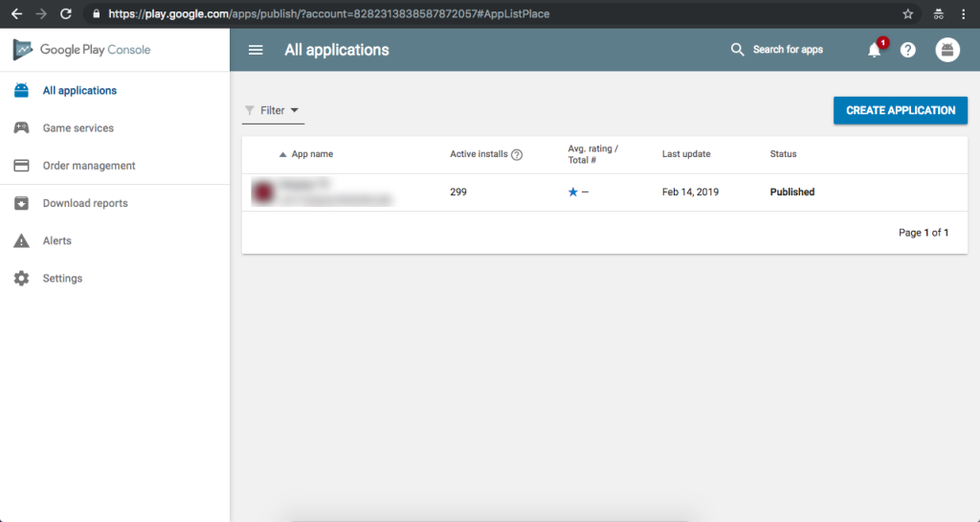Open Order management page

click(x=89, y=166)
